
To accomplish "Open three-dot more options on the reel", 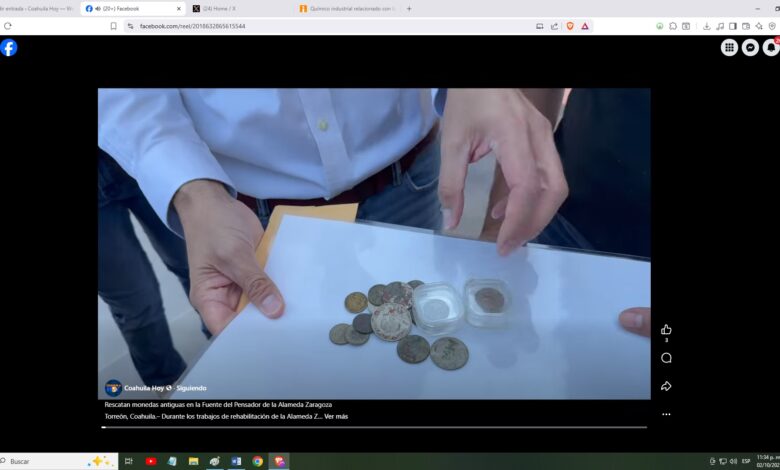I will pyautogui.click(x=666, y=414).
